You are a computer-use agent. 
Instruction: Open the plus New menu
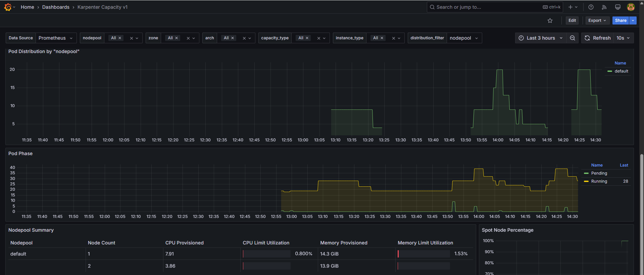click(573, 7)
